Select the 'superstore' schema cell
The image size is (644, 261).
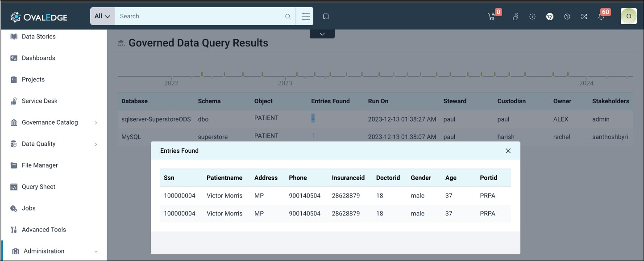[x=213, y=137]
